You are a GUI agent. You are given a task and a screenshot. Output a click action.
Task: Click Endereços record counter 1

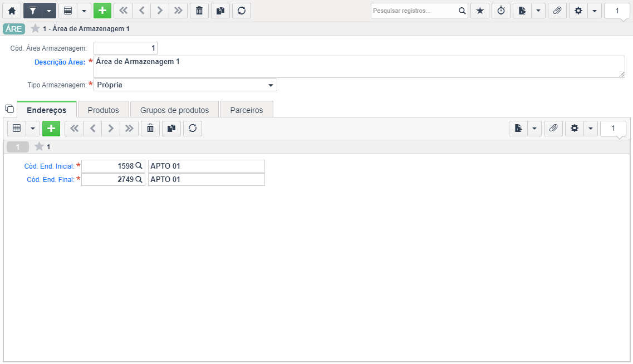[x=613, y=129]
